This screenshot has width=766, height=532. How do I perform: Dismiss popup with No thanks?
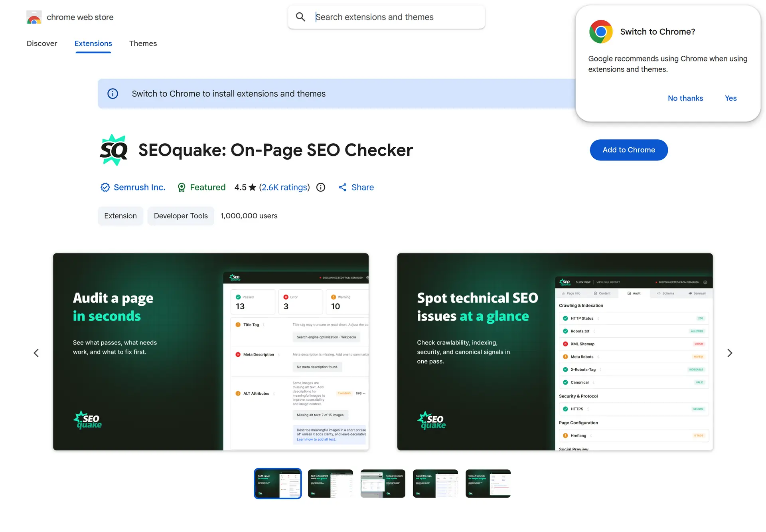point(685,98)
